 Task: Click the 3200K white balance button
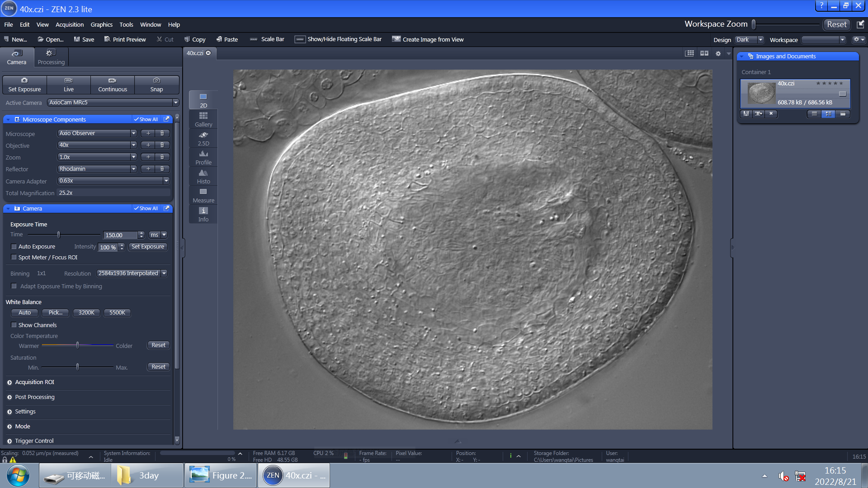click(86, 313)
